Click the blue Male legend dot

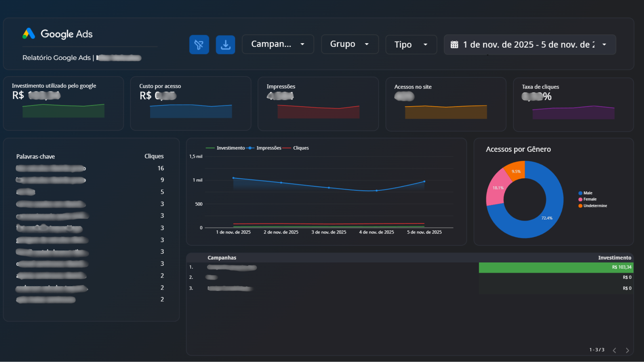(580, 193)
